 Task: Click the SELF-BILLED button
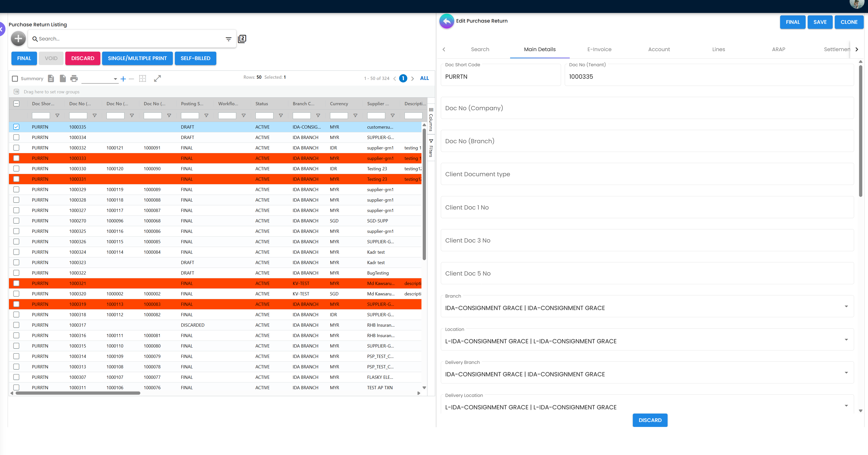point(195,58)
